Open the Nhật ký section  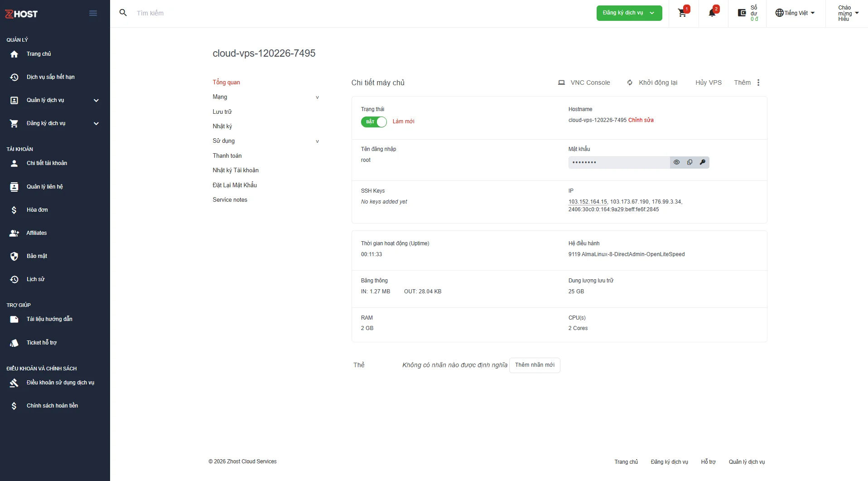(x=222, y=126)
